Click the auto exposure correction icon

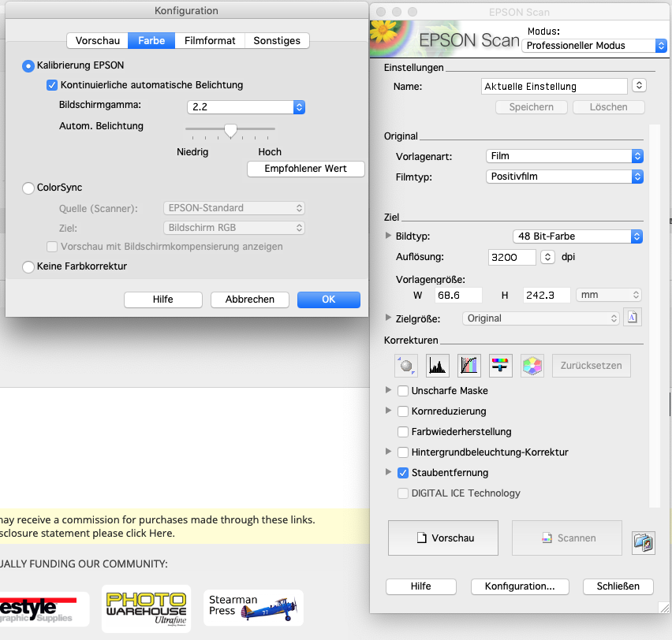(406, 366)
